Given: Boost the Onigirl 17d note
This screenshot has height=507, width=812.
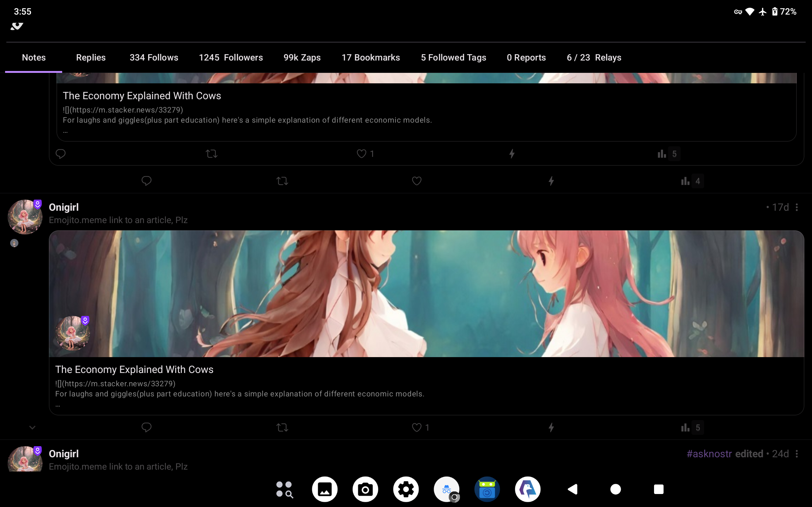Looking at the screenshot, I should [x=282, y=427].
